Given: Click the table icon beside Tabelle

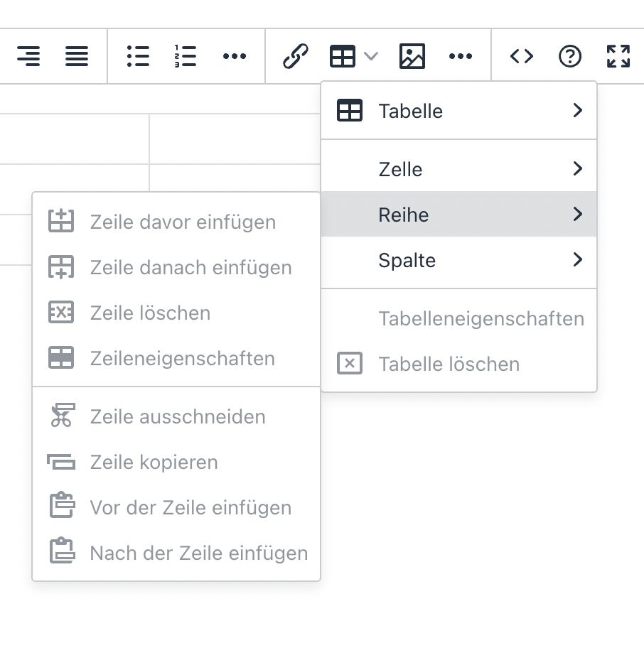Looking at the screenshot, I should pyautogui.click(x=350, y=110).
